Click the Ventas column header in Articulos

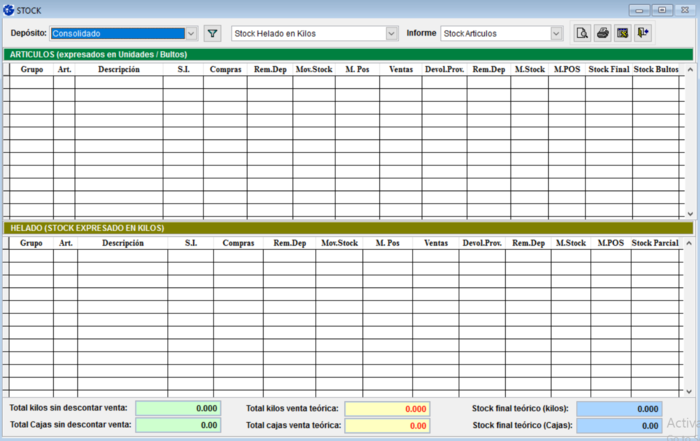(400, 70)
